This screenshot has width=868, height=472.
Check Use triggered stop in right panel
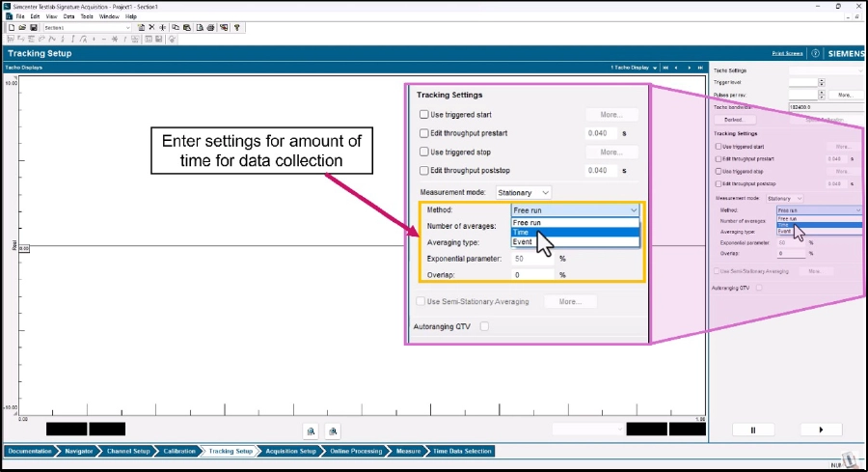click(x=719, y=171)
